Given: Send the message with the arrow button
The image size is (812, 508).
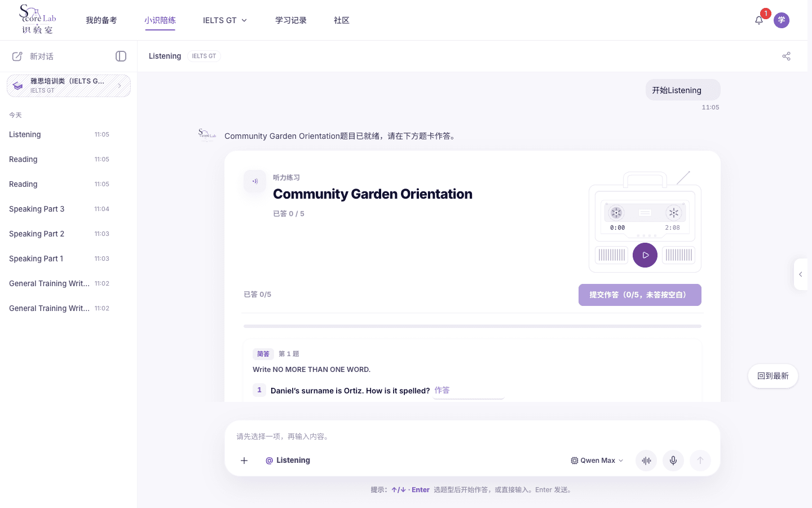Looking at the screenshot, I should coord(700,461).
